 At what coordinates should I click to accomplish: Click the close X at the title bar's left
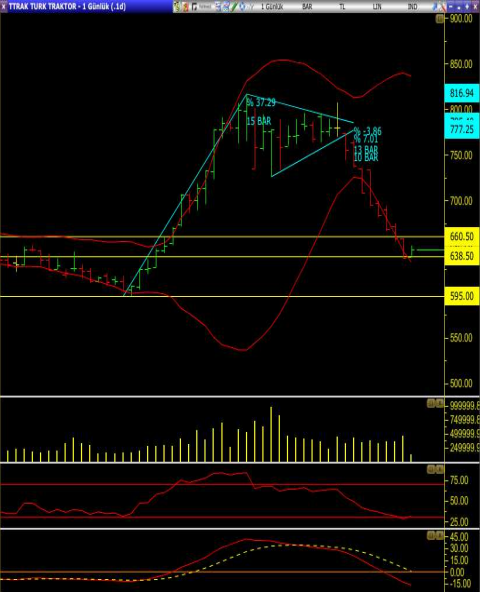coord(3,6)
